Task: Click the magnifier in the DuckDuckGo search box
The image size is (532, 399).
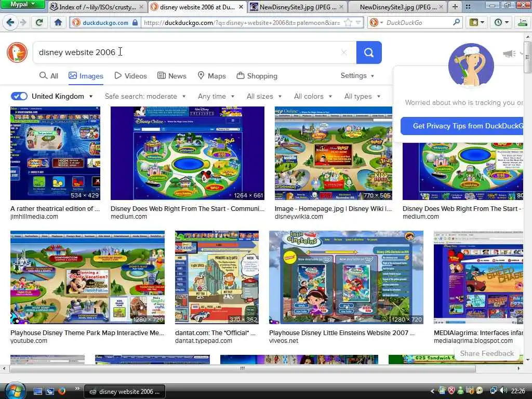Action: point(457,22)
